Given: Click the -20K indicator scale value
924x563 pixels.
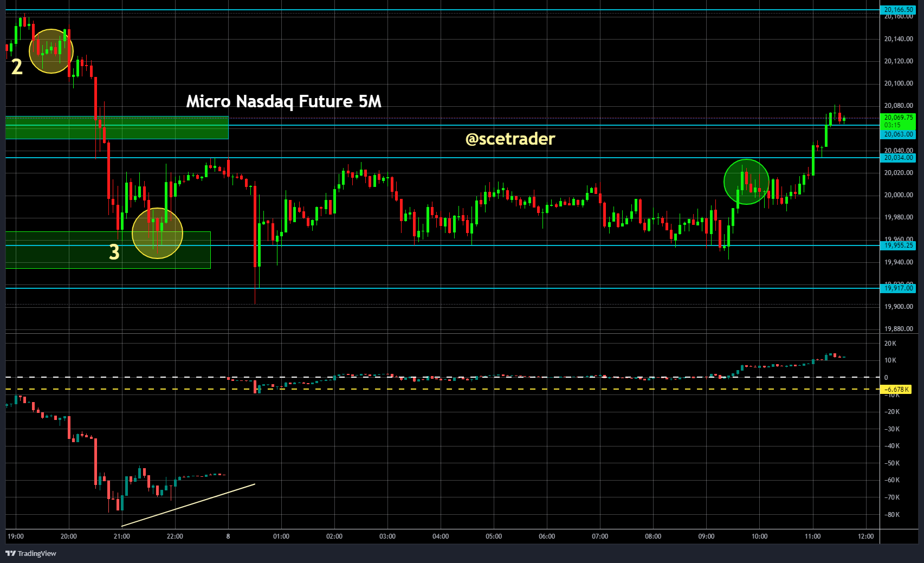Looking at the screenshot, I should [x=891, y=412].
